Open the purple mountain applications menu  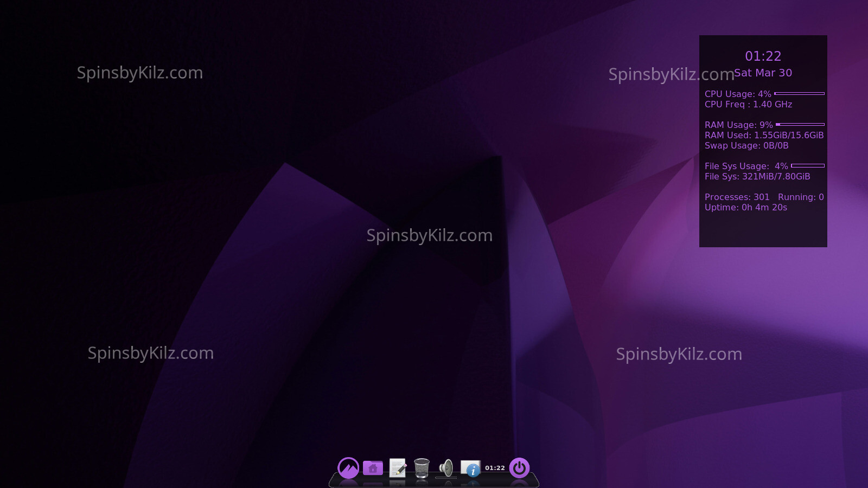pos(348,467)
